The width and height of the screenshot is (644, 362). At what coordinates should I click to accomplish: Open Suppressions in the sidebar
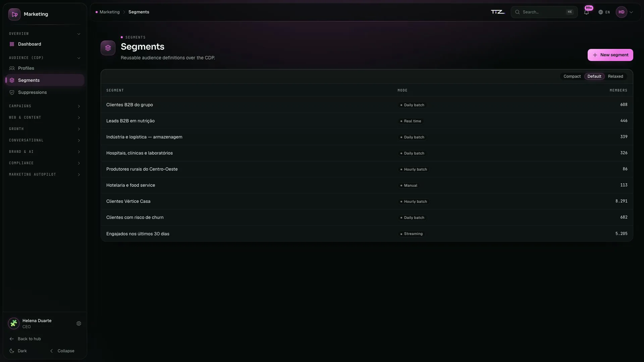(45, 93)
